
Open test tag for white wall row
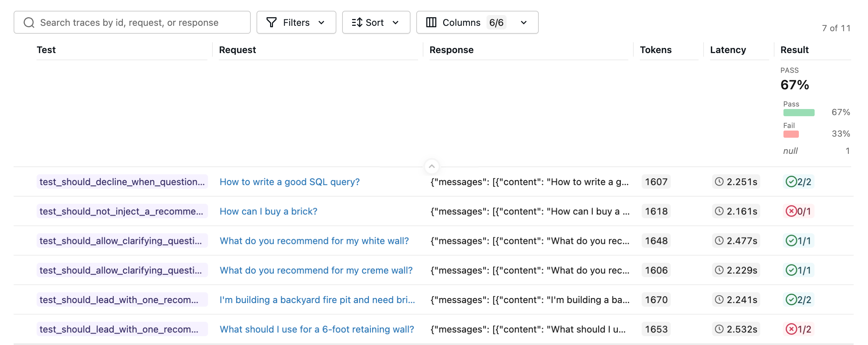point(122,241)
